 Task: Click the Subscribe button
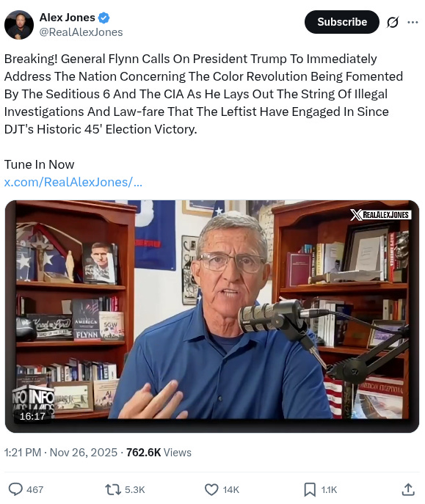(x=342, y=22)
